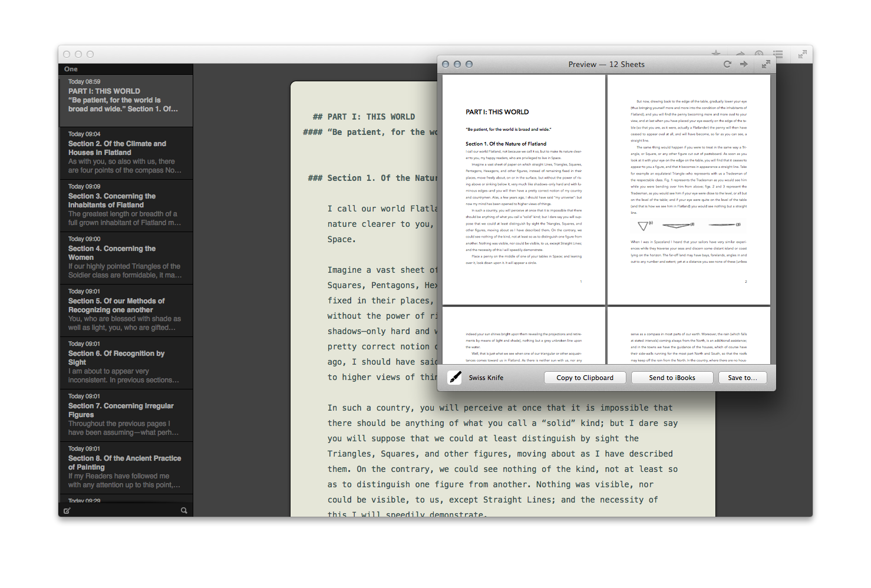
Task: Click the "### Section 1. Of the Natur" heading
Action: (x=372, y=178)
